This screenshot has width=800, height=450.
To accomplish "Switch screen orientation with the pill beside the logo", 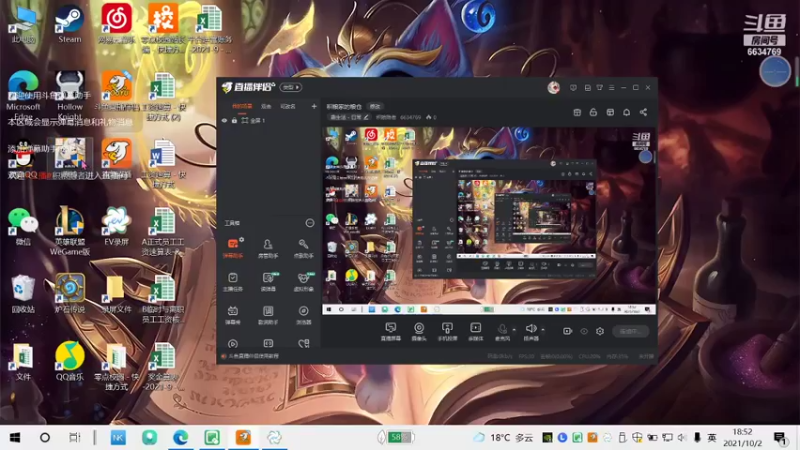I will [291, 87].
